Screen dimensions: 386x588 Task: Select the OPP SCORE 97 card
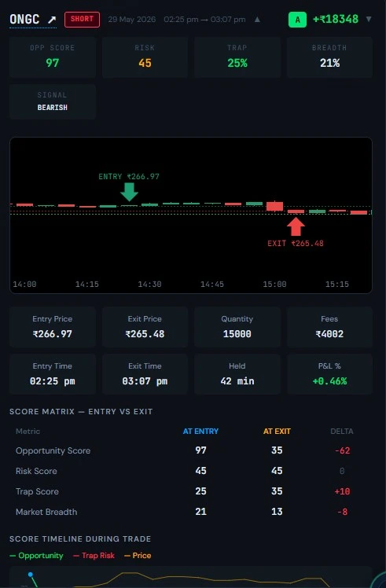pyautogui.click(x=53, y=57)
